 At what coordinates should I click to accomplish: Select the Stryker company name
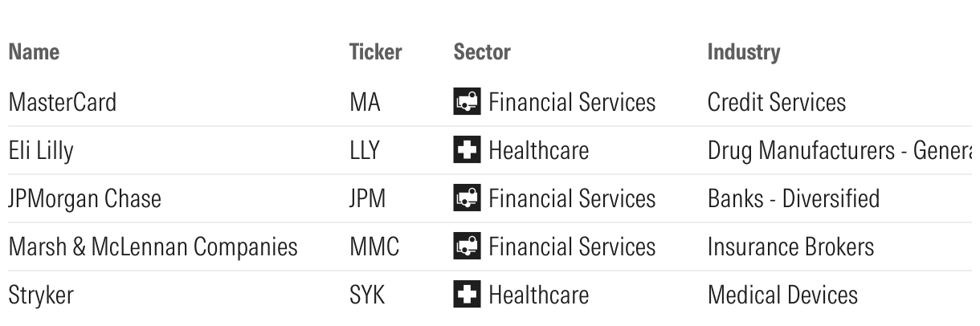[40, 295]
